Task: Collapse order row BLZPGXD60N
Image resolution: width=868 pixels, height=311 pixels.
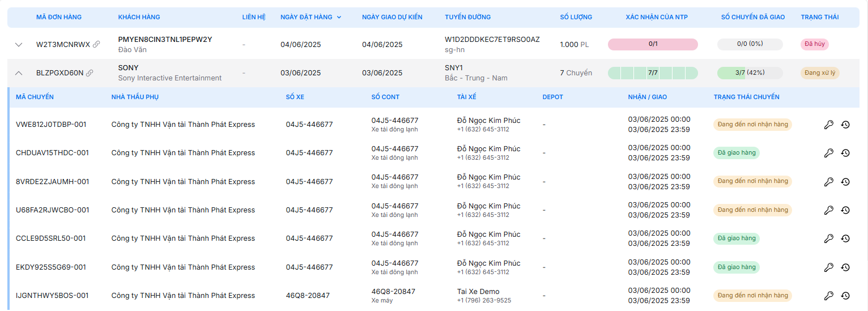Action: pos(19,73)
